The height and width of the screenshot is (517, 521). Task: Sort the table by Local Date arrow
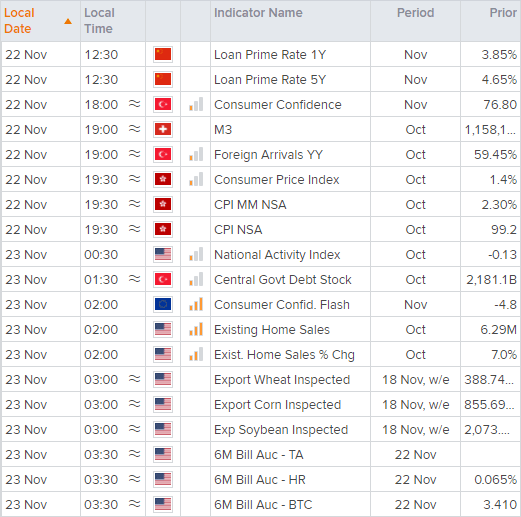pos(68,21)
